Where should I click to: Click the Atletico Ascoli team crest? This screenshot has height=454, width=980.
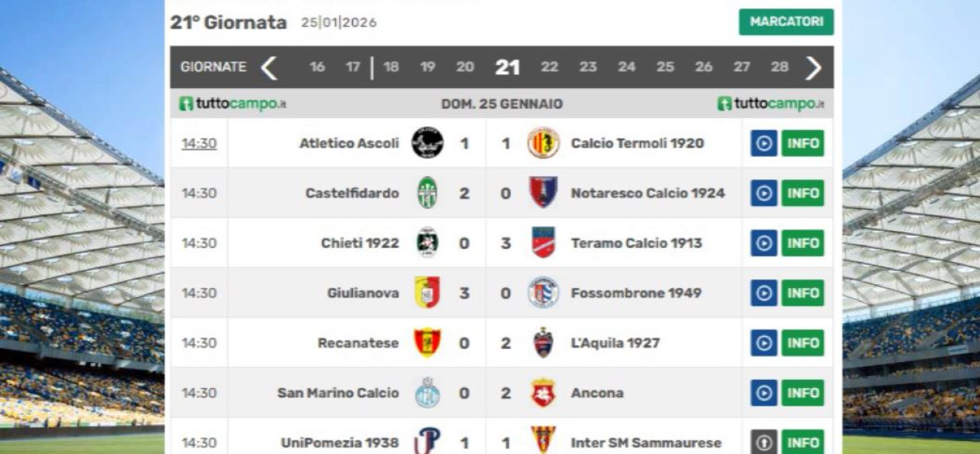(x=427, y=143)
